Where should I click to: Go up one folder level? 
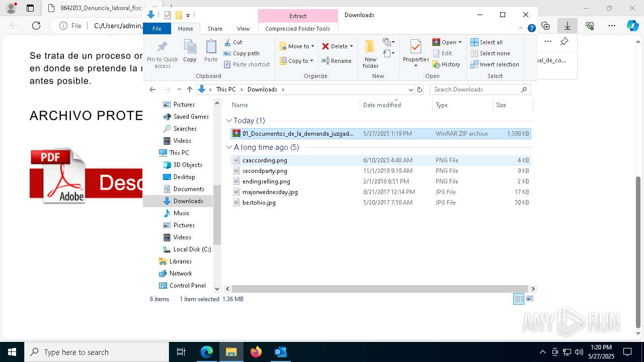(189, 89)
